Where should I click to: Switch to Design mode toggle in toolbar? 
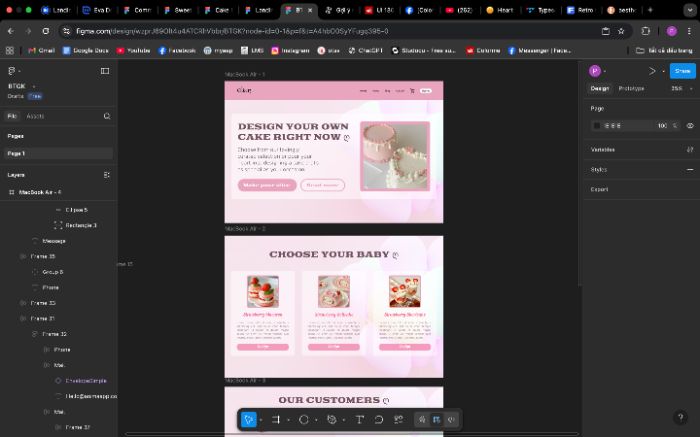click(x=437, y=420)
